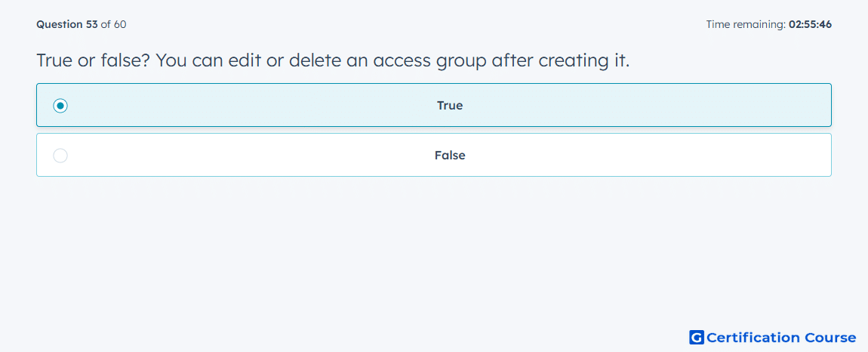Select the False radio button
The height and width of the screenshot is (352, 868).
coord(60,156)
